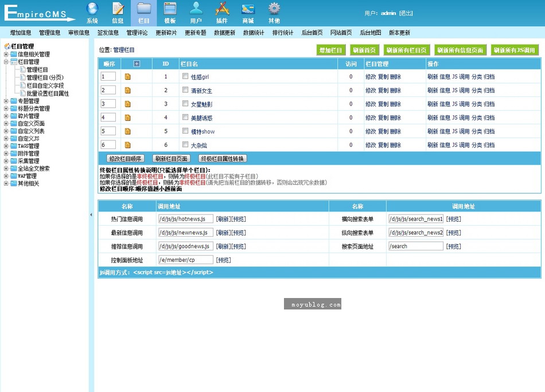Screen dimensions: 545x392
Task: Collapse the 栏目管理 tree node
Action: (x=6, y=62)
